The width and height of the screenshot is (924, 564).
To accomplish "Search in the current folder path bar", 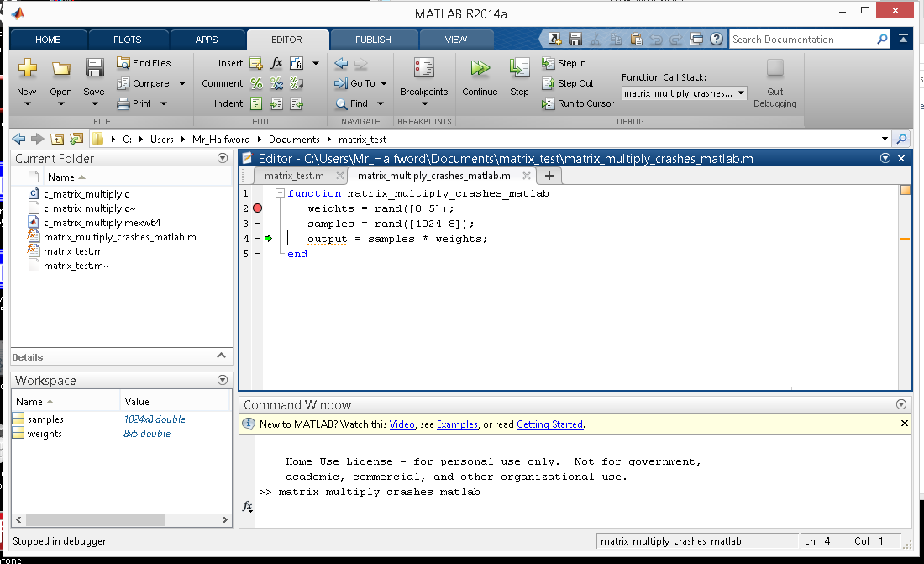I will point(901,140).
